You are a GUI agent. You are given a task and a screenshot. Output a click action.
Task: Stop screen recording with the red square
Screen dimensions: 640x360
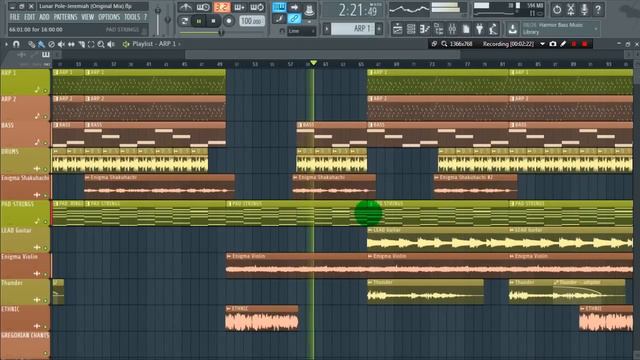click(x=584, y=44)
